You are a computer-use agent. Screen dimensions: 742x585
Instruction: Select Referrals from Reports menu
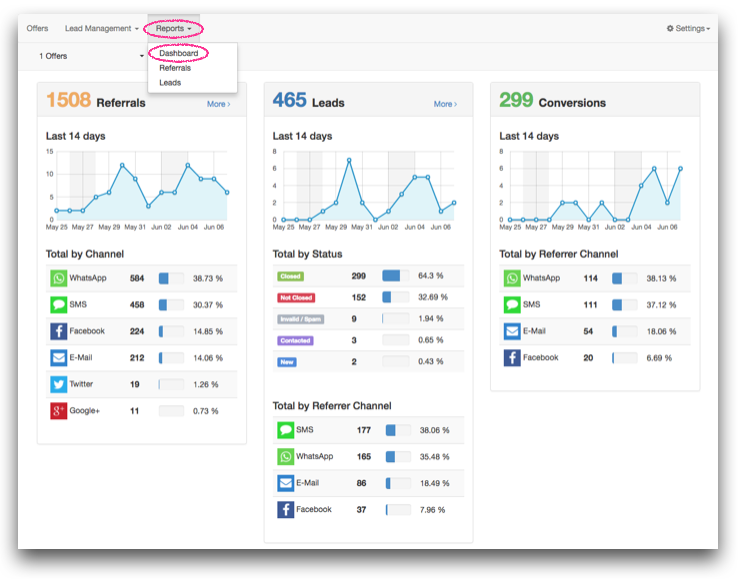click(x=175, y=68)
